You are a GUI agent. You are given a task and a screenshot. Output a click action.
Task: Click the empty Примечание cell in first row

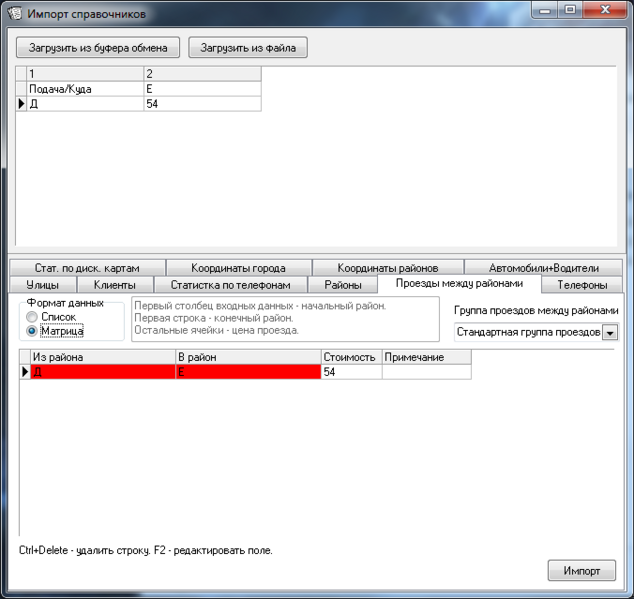click(x=427, y=372)
